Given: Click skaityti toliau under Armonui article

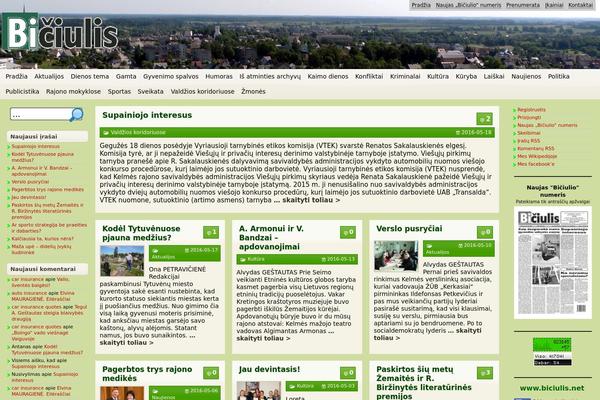Looking at the screenshot, I should [x=263, y=338].
